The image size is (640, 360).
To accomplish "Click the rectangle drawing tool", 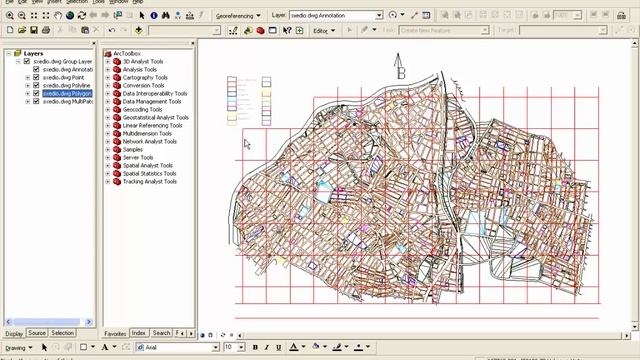I will (83, 347).
